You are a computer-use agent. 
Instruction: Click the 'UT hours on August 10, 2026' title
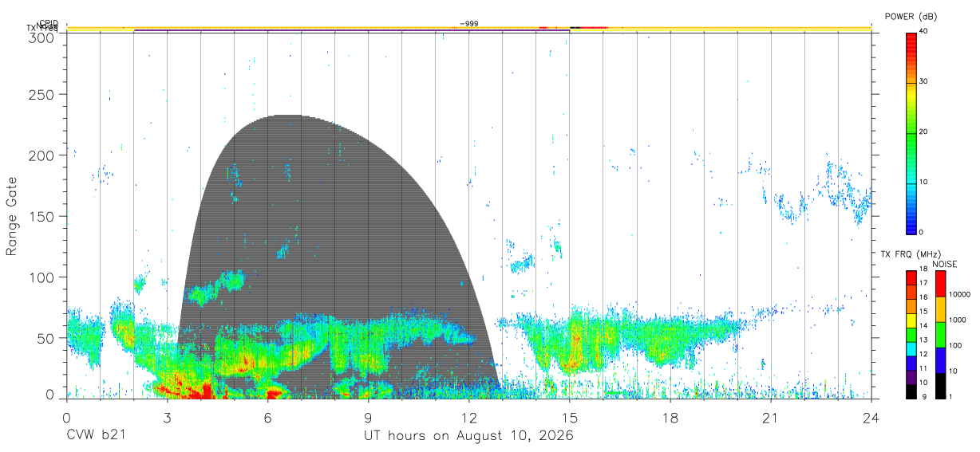click(469, 436)
